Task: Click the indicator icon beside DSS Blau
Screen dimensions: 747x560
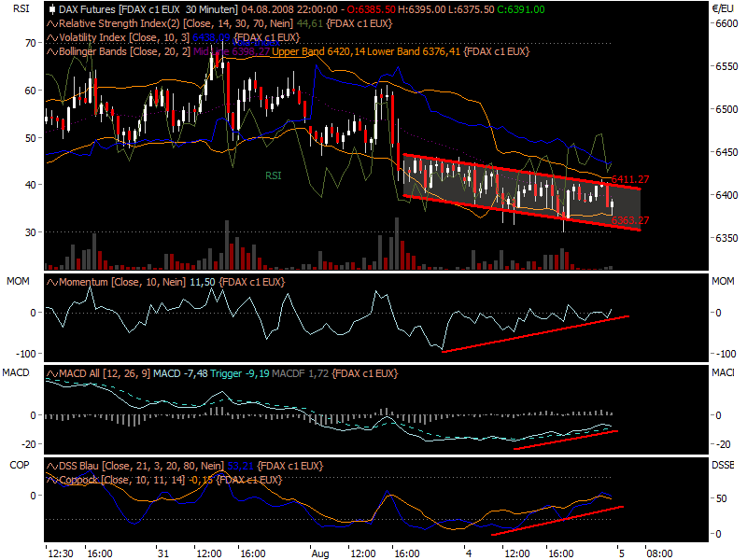Action: point(52,466)
